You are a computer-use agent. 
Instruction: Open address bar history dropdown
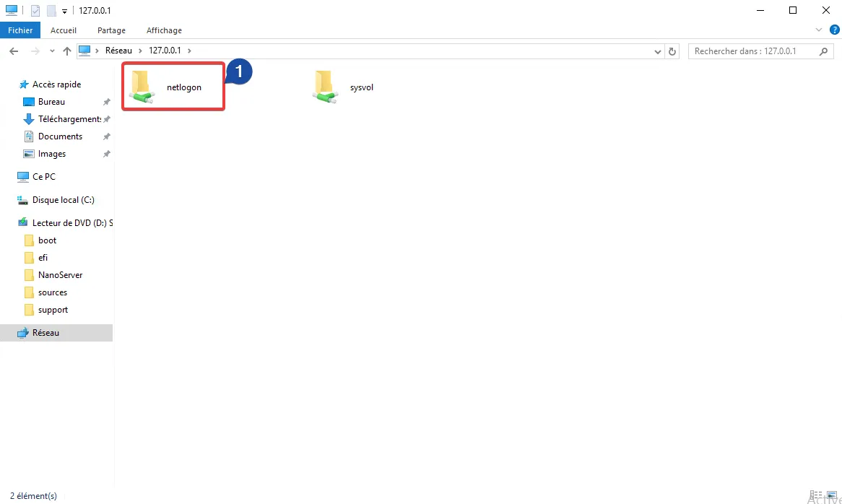(657, 51)
